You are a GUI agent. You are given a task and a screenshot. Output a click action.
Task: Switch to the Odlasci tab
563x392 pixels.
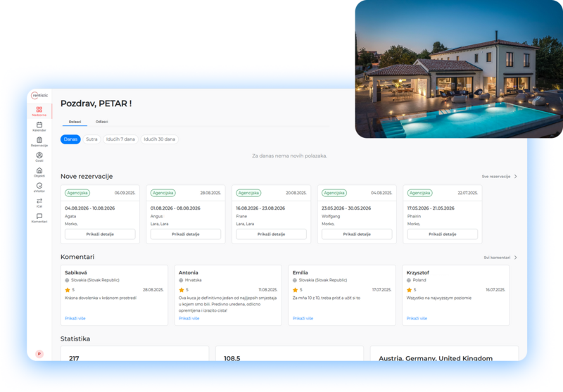click(x=102, y=122)
